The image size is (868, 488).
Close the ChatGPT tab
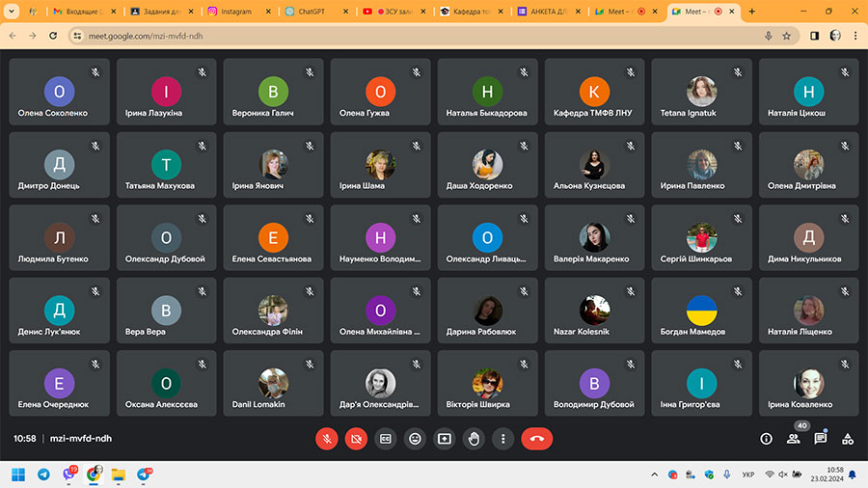[x=345, y=11]
